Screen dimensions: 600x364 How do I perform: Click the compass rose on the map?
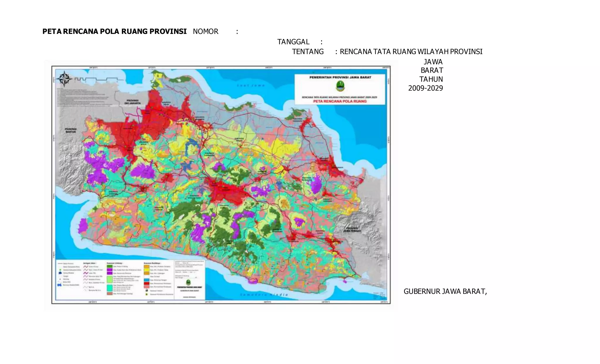coord(64,78)
